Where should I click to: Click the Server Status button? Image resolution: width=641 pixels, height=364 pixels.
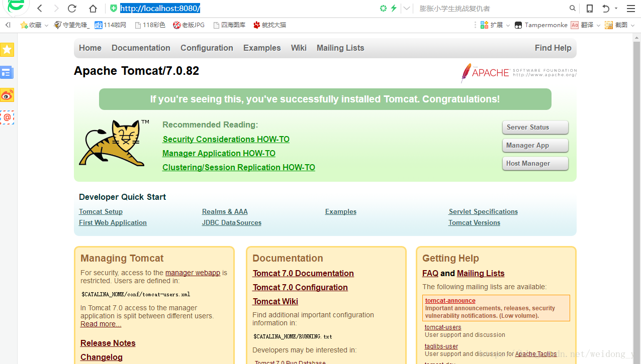tap(535, 128)
